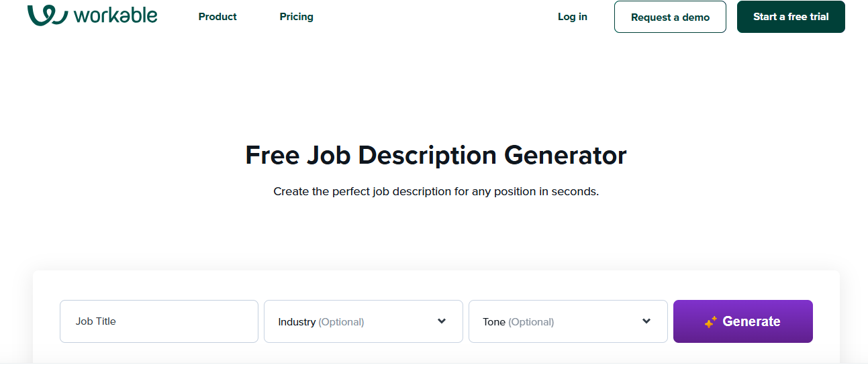Viewport: 868px width, 365px height.
Task: Focus the Job Title input field
Action: pyautogui.click(x=159, y=321)
